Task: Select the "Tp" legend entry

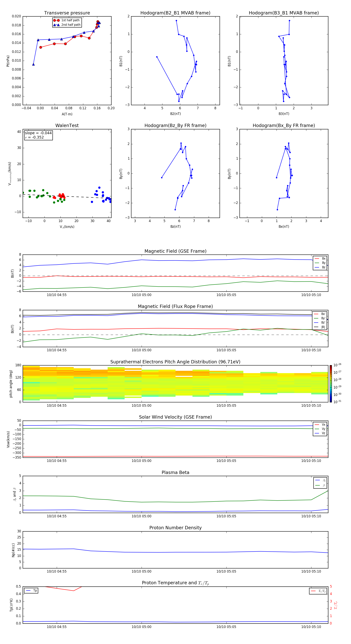Action: [31, 591]
